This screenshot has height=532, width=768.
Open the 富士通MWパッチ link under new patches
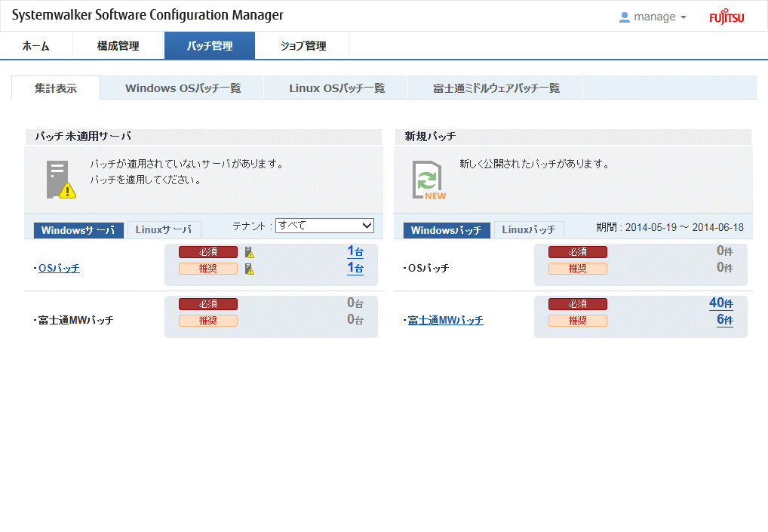coord(445,321)
